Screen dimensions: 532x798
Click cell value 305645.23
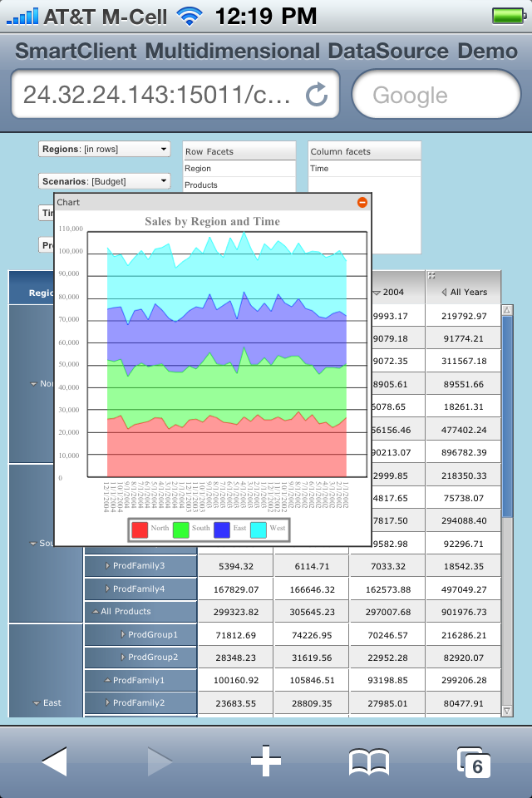coord(312,613)
